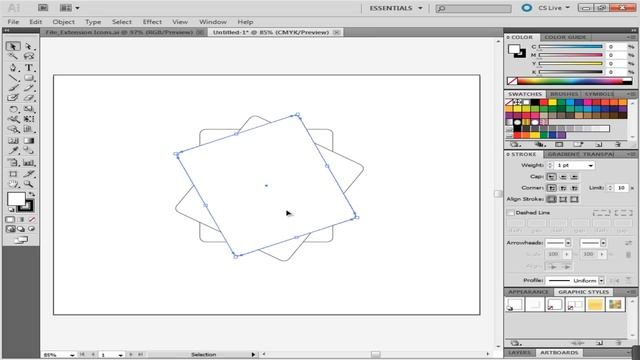This screenshot has height=360, width=640.
Task: Select the Eraser tool
Action: (x=28, y=98)
